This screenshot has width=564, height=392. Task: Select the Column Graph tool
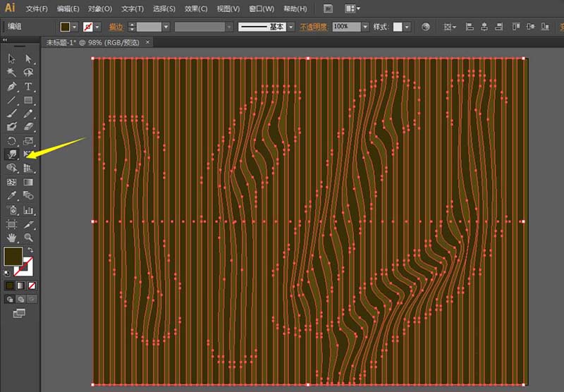pos(28,210)
